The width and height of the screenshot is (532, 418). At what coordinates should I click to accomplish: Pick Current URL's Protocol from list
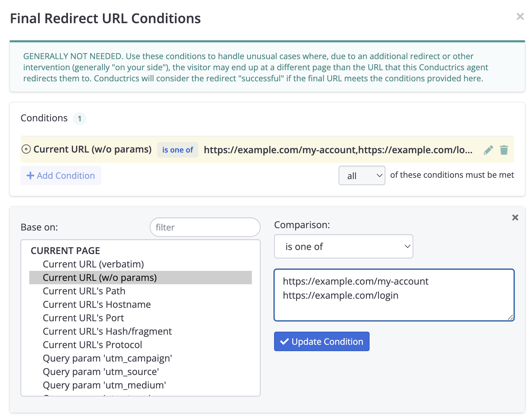(x=92, y=345)
